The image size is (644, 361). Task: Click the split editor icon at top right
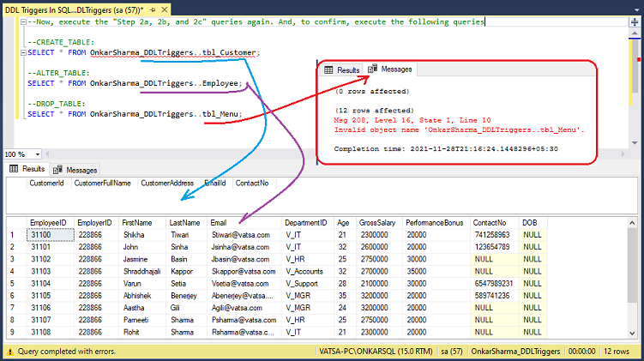pos(635,22)
